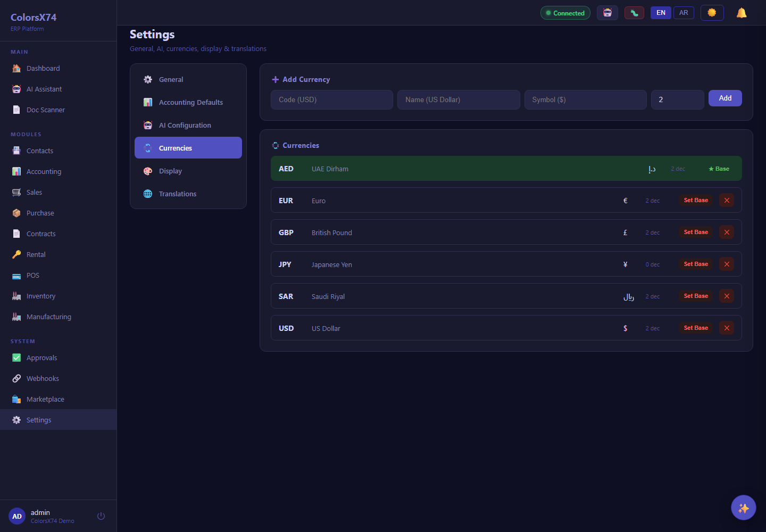This screenshot has height=532, width=766.
Task: Open the Contracts module
Action: pyautogui.click(x=58, y=234)
